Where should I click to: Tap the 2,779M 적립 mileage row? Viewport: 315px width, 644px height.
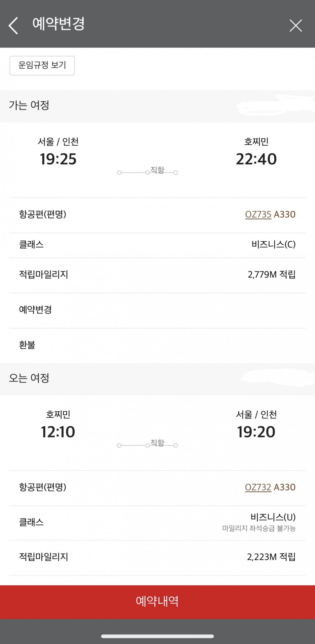tap(157, 275)
